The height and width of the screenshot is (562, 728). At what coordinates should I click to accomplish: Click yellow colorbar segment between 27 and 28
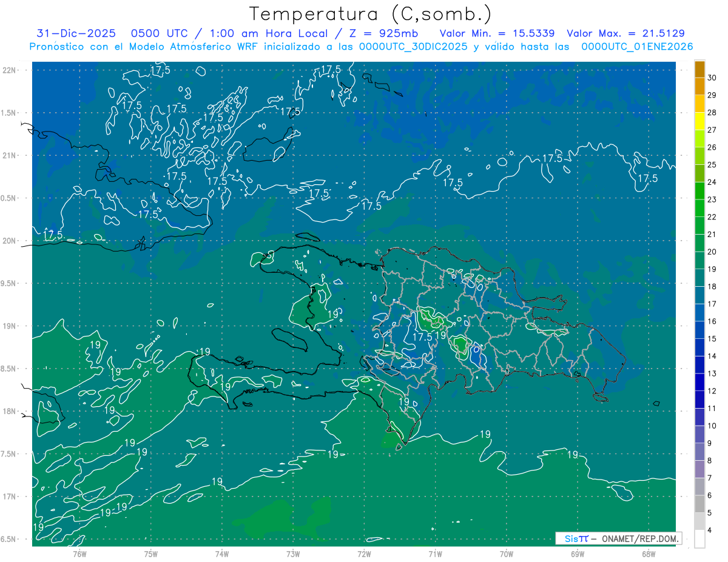pyautogui.click(x=699, y=121)
